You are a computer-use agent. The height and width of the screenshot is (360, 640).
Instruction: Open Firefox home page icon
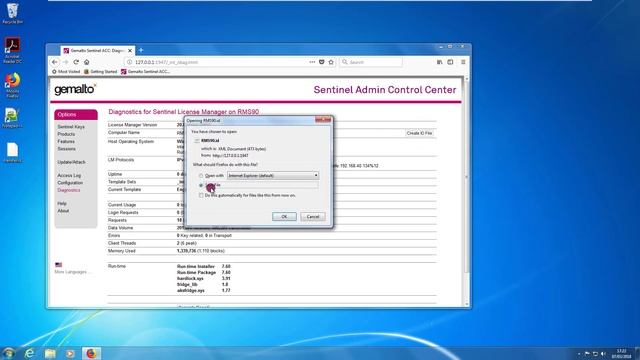click(87, 62)
